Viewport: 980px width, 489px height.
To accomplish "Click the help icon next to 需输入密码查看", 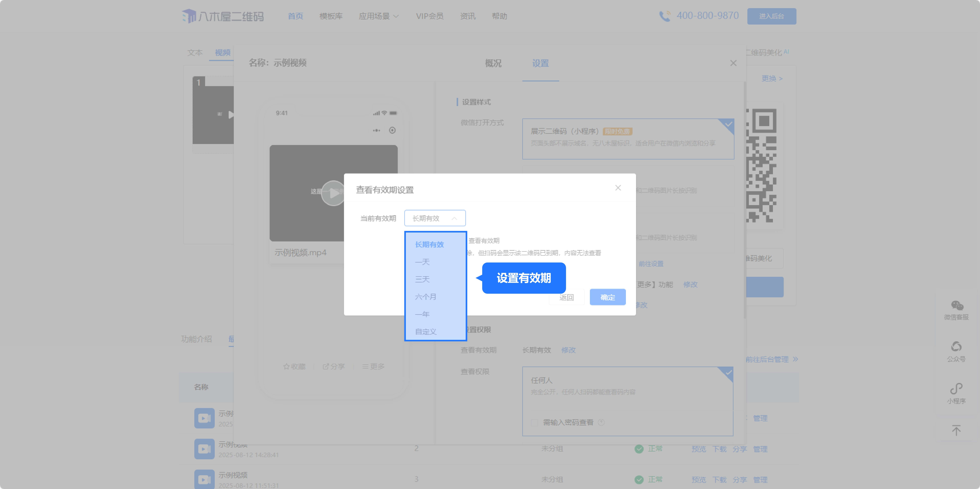I will 601,422.
